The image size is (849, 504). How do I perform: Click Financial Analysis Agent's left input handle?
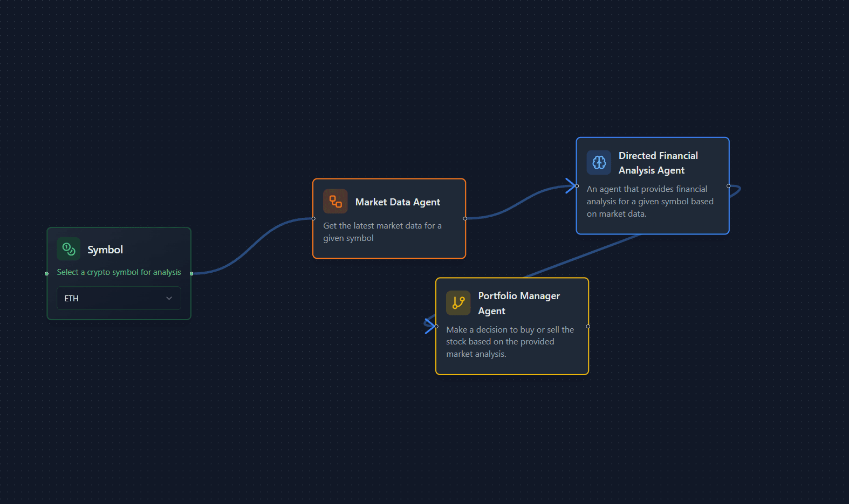(x=577, y=186)
